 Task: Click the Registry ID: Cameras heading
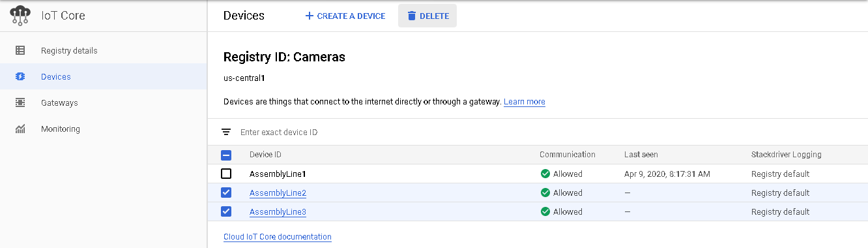284,57
